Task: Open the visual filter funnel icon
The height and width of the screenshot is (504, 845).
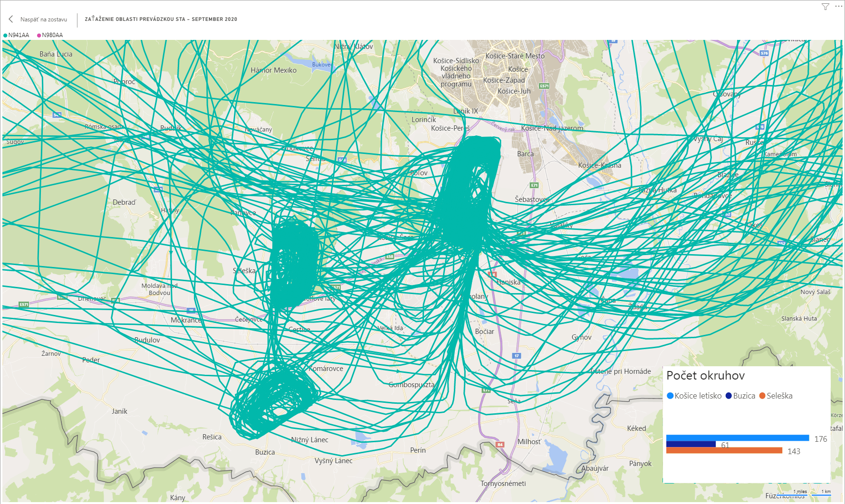Action: (x=826, y=7)
